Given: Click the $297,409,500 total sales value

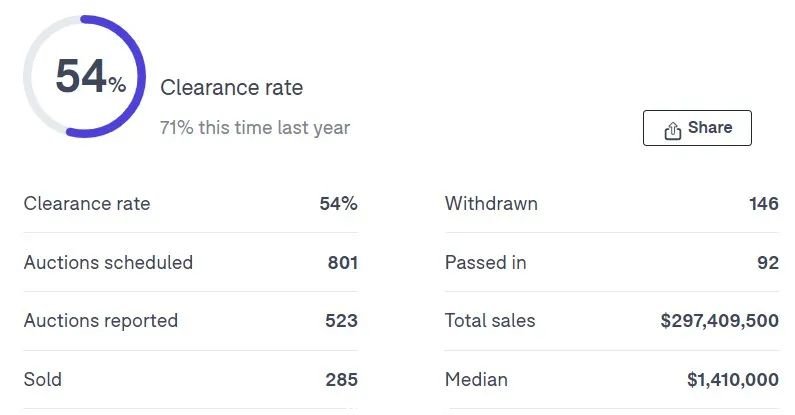Looking at the screenshot, I should pyautogui.click(x=719, y=321).
